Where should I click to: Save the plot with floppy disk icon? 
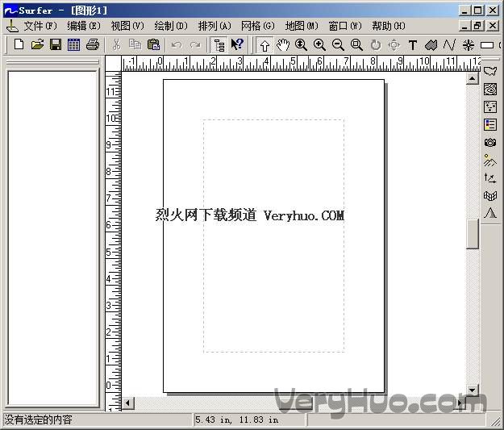click(56, 44)
